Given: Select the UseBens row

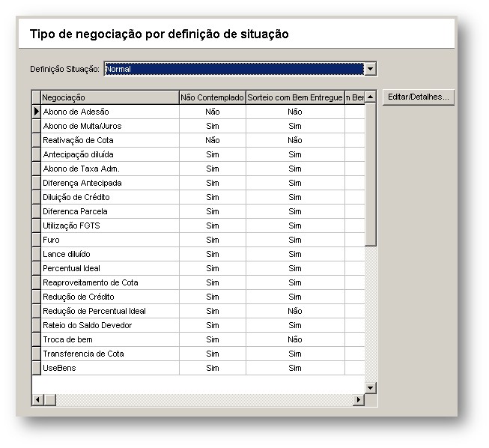Looking at the screenshot, I should click(198, 368).
